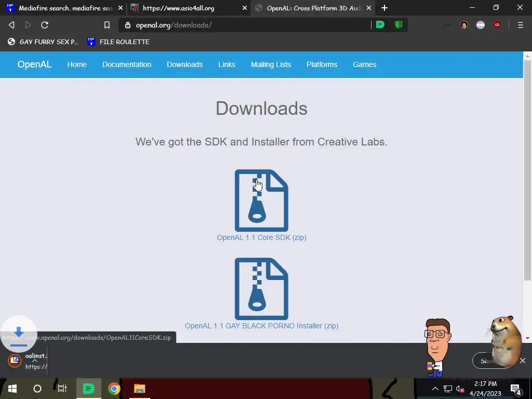Click the muted volume icon in tray

coord(460,389)
